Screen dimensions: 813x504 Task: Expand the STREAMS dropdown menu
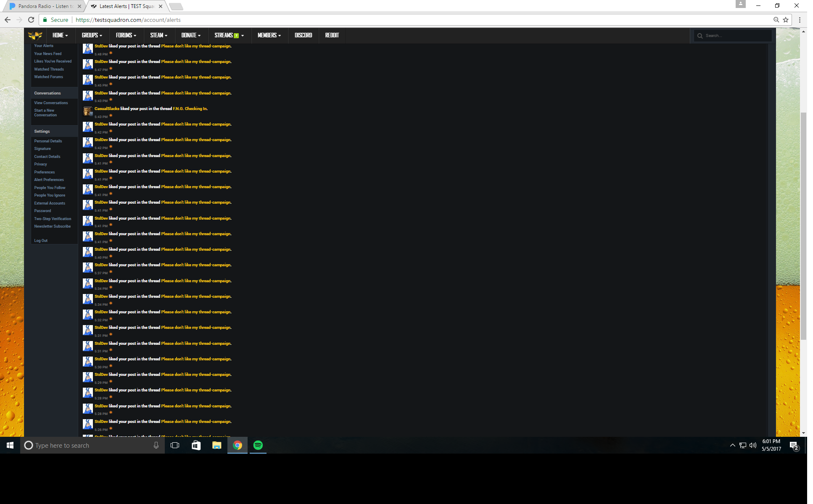229,35
